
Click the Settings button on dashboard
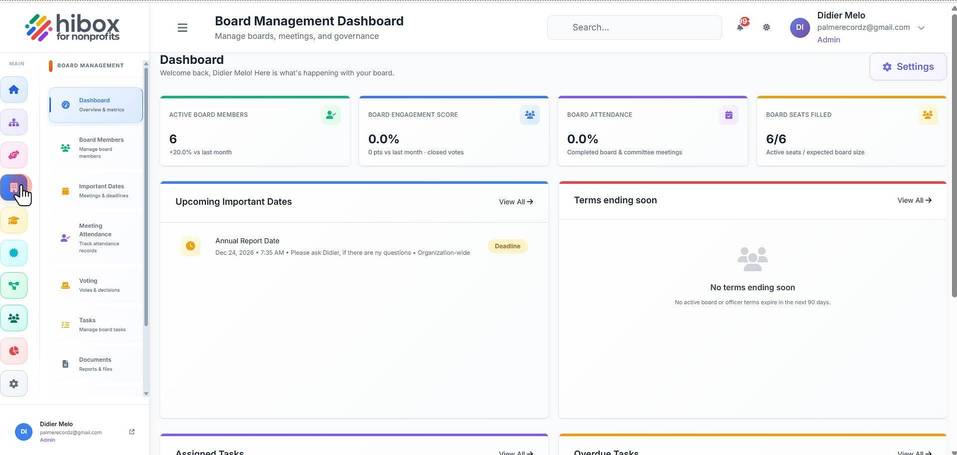pos(908,67)
